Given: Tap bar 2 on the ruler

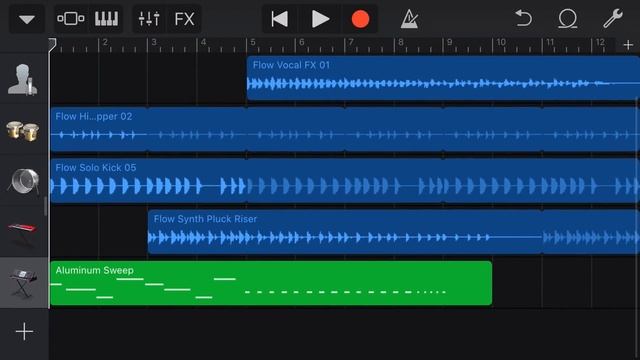Looking at the screenshot, I should pyautogui.click(x=105, y=42).
